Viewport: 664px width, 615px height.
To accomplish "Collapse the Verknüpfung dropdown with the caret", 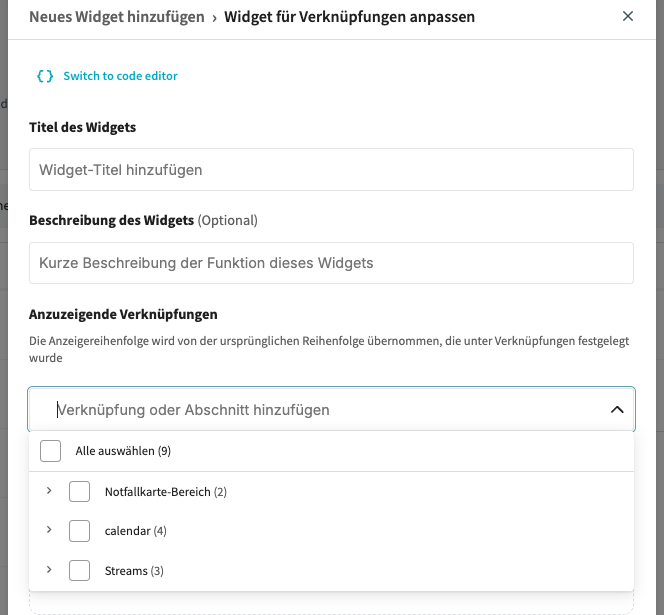I will [617, 410].
